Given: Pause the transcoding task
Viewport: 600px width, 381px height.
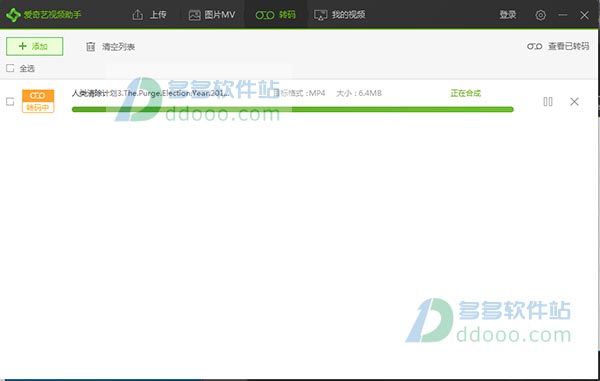Looking at the screenshot, I should (548, 101).
